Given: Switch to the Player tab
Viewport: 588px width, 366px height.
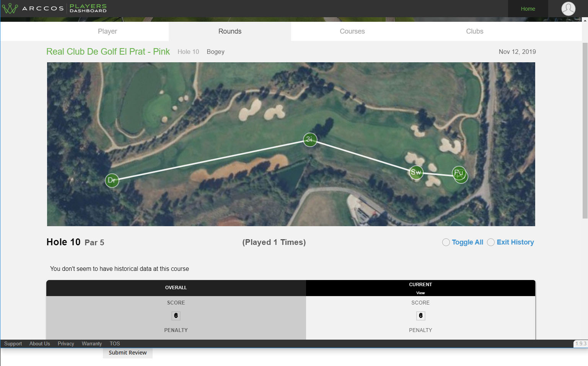Looking at the screenshot, I should [108, 31].
